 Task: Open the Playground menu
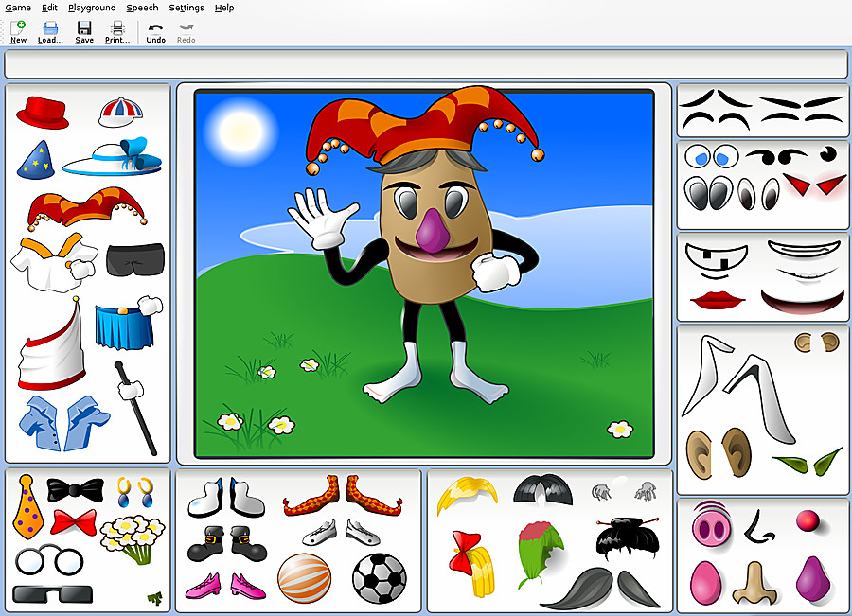click(x=92, y=8)
